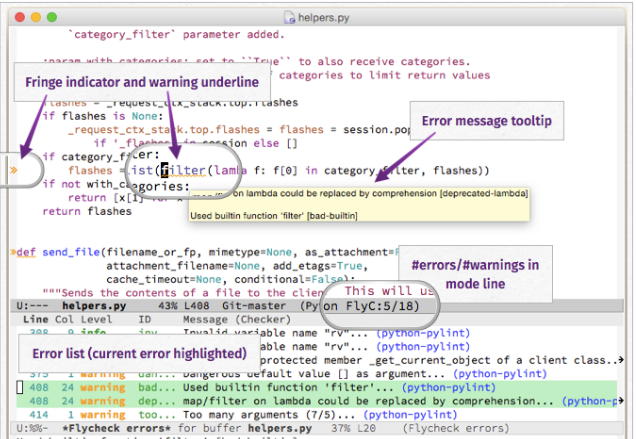Viewport: 636px width, 439px height.
Task: Click the U:--- status in helpers.py mode line
Action: pyautogui.click(x=32, y=306)
